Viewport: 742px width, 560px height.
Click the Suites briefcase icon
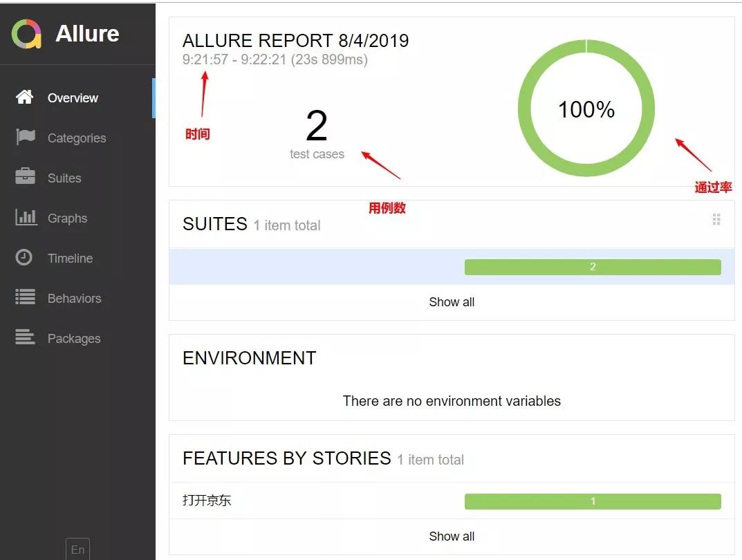(x=25, y=176)
